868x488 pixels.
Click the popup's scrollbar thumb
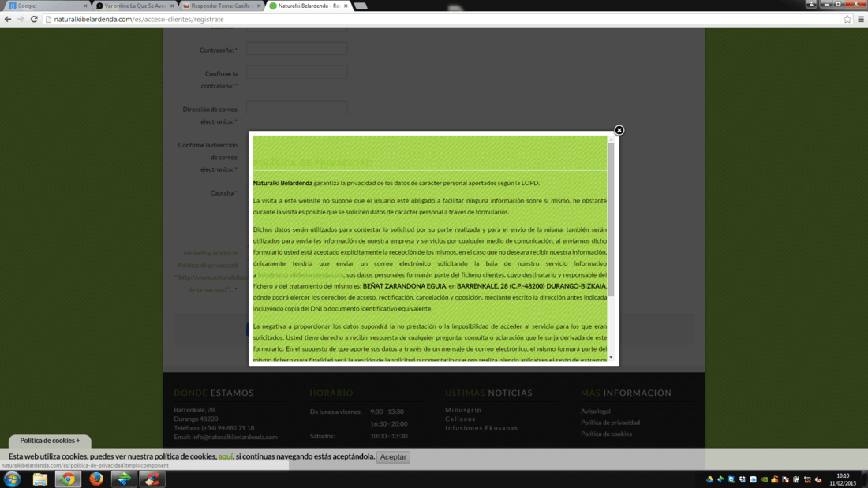611,218
